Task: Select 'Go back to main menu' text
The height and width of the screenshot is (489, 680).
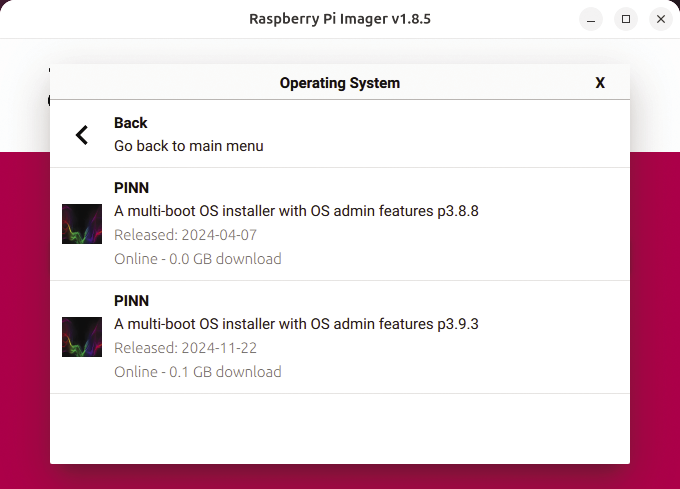Action: [189, 146]
